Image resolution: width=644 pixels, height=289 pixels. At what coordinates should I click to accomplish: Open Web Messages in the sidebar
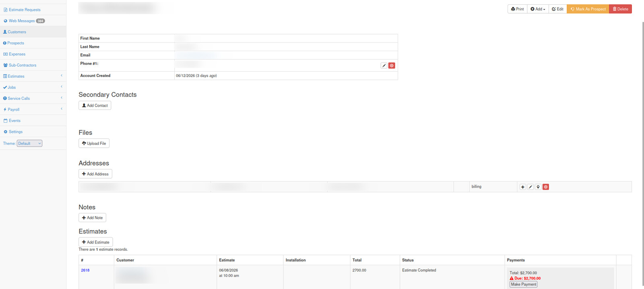tap(22, 21)
